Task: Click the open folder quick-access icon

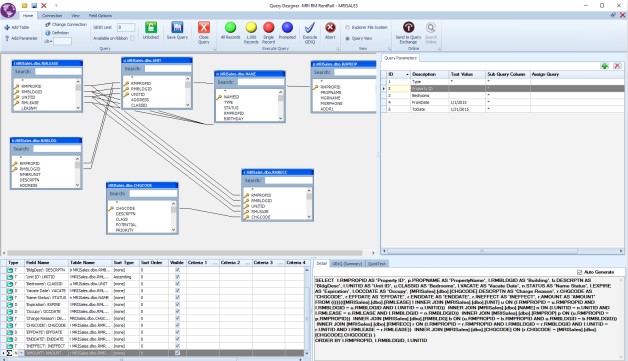Action: 24,6
